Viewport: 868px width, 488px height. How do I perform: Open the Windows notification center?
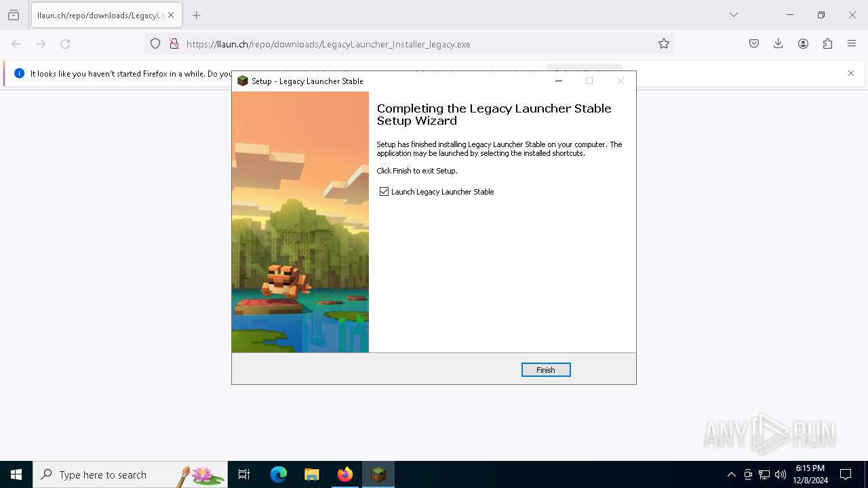pos(846,474)
